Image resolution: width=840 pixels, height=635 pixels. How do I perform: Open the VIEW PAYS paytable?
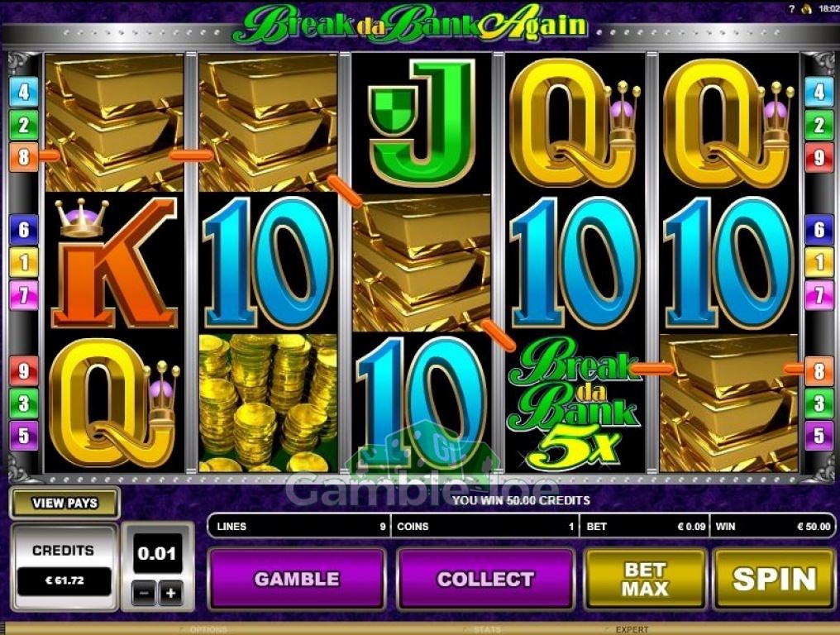click(64, 504)
